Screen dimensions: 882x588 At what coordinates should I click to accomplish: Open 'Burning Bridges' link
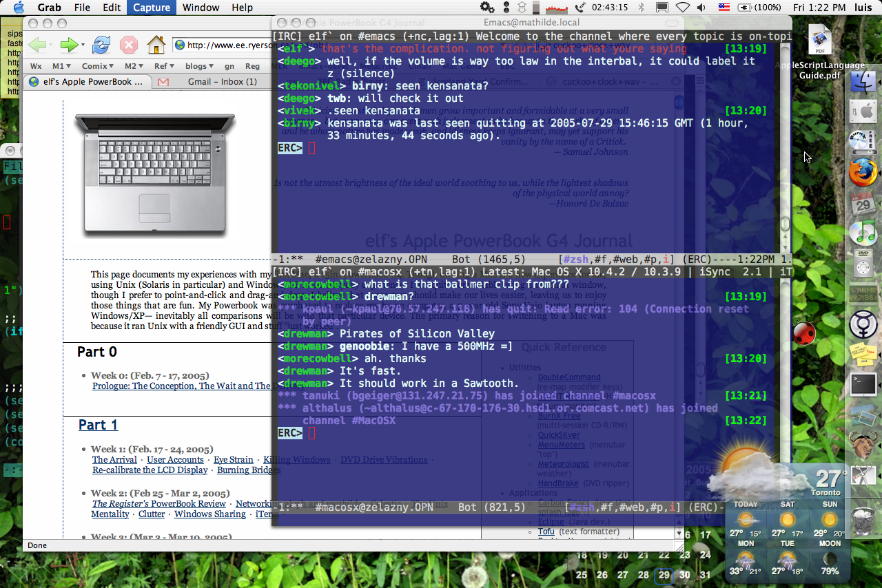[249, 470]
